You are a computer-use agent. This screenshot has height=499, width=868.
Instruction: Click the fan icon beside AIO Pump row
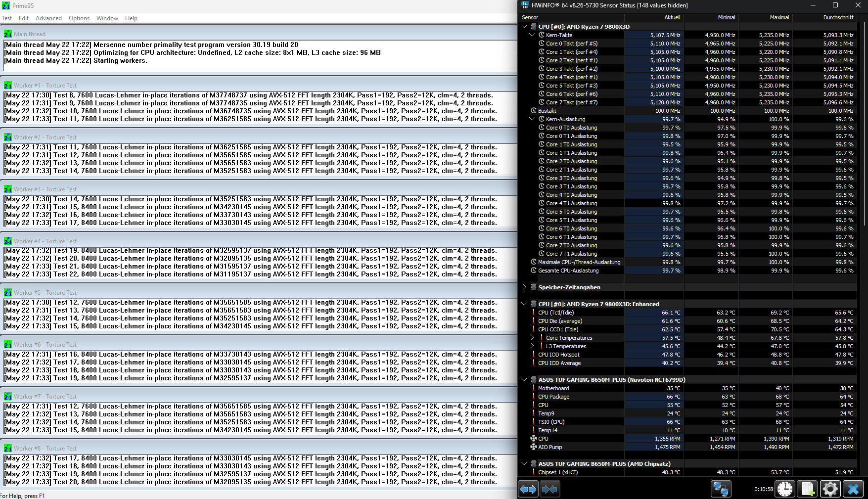click(x=534, y=447)
